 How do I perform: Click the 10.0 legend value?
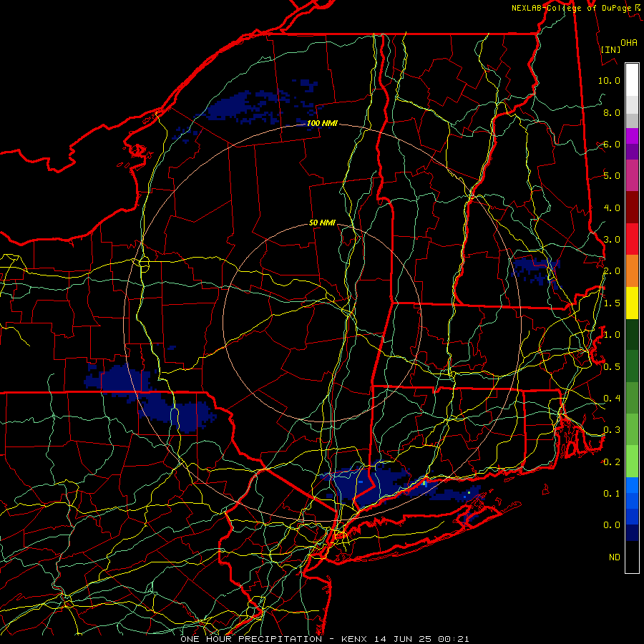[609, 80]
